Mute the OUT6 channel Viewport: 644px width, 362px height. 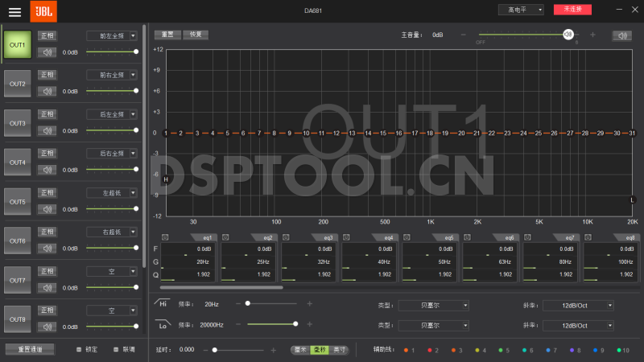(47, 249)
